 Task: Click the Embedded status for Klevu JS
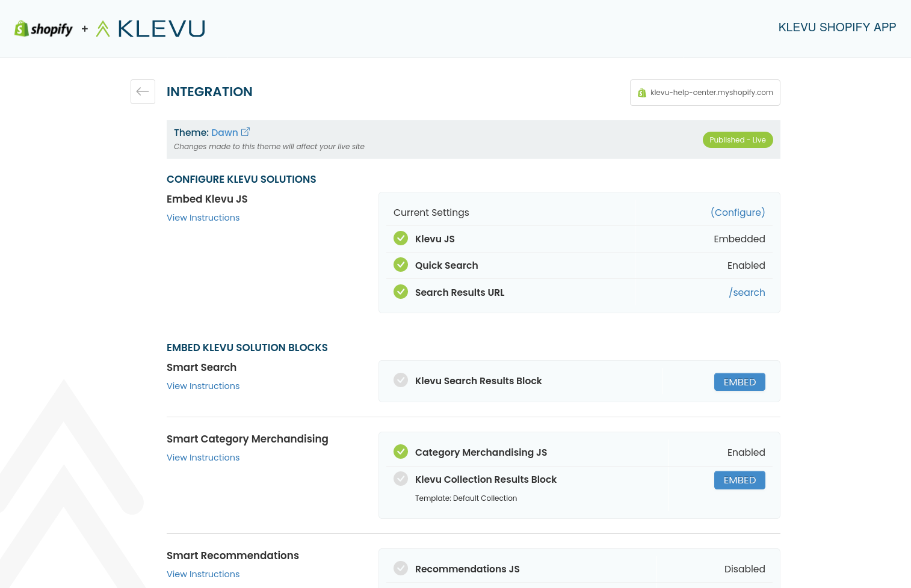point(740,239)
